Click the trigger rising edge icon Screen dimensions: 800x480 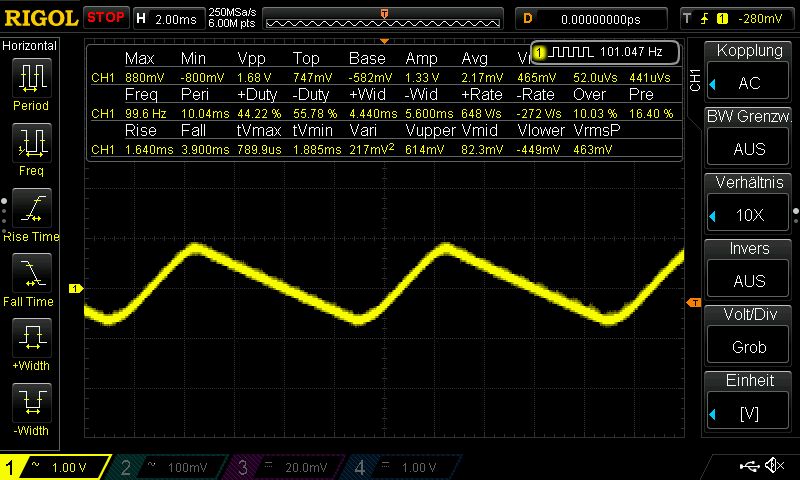click(x=705, y=19)
